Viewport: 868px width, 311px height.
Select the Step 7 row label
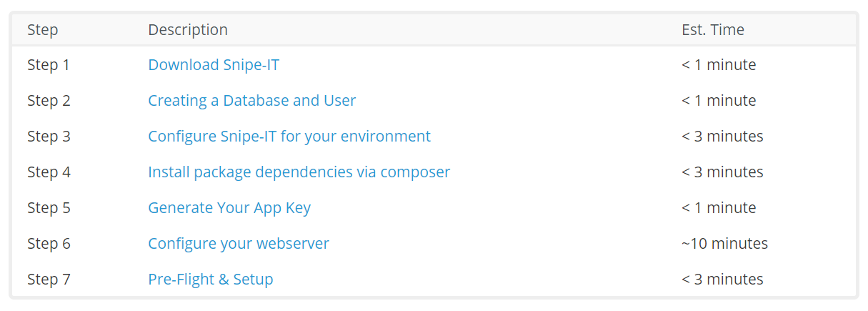tap(49, 280)
